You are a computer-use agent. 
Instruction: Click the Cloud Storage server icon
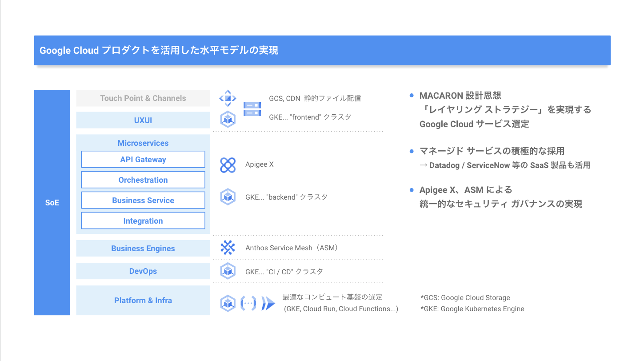coord(252,109)
